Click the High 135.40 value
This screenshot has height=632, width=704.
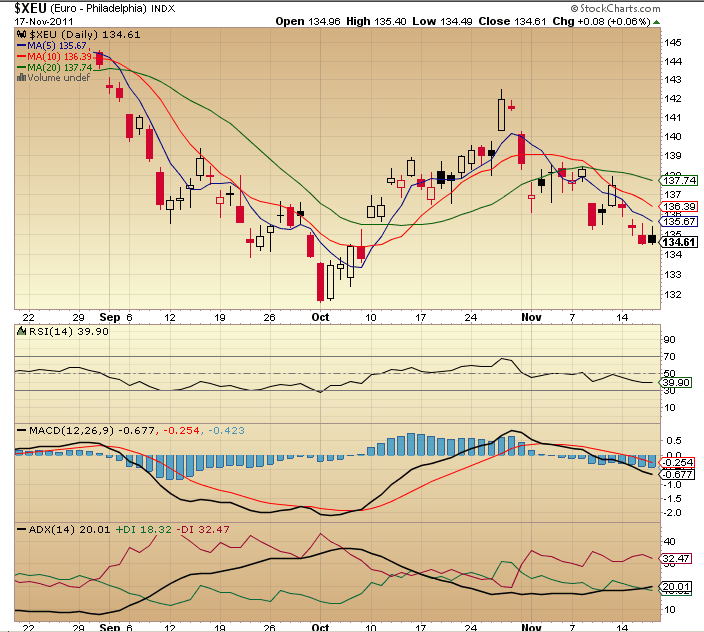[x=376, y=21]
